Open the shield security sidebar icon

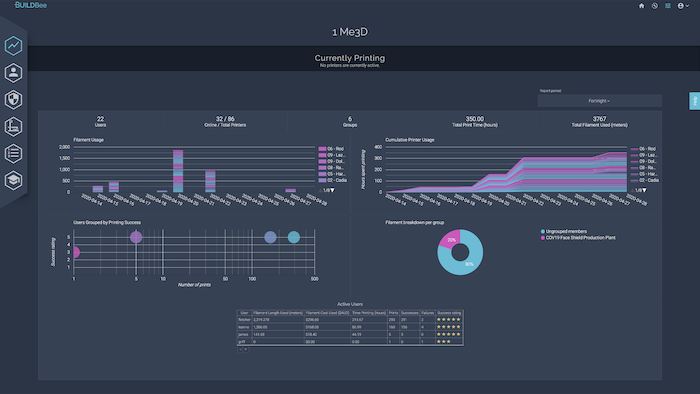(x=13, y=100)
